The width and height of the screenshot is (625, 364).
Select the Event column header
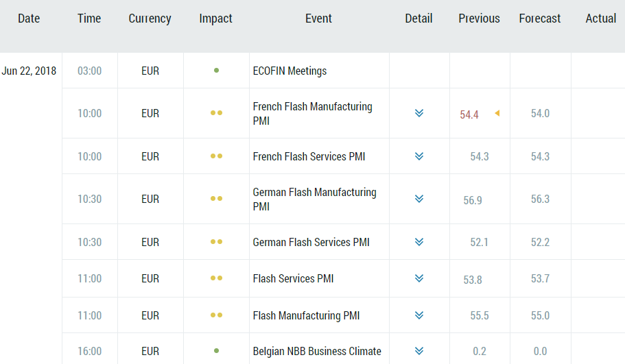point(318,19)
